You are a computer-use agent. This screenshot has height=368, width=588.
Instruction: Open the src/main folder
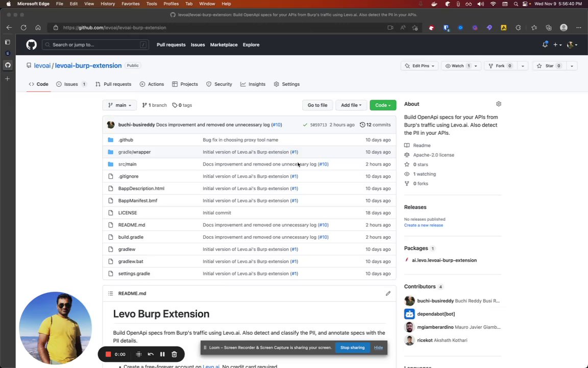(128, 164)
